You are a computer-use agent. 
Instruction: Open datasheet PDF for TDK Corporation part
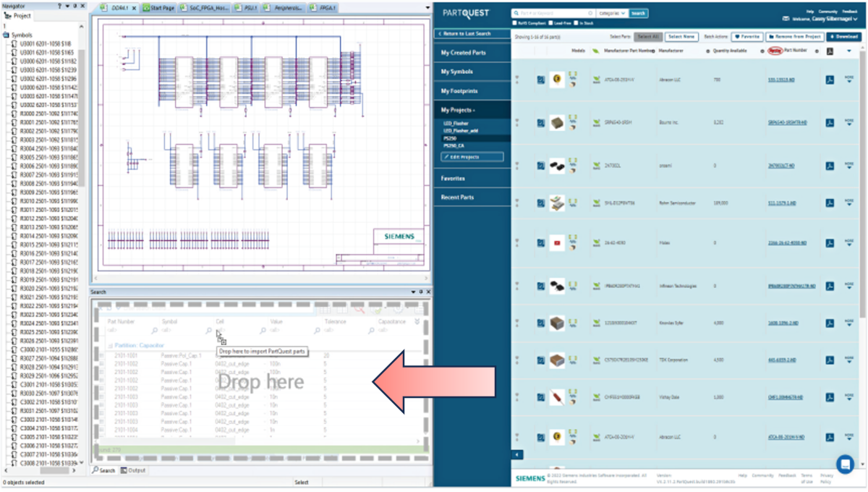(x=830, y=360)
